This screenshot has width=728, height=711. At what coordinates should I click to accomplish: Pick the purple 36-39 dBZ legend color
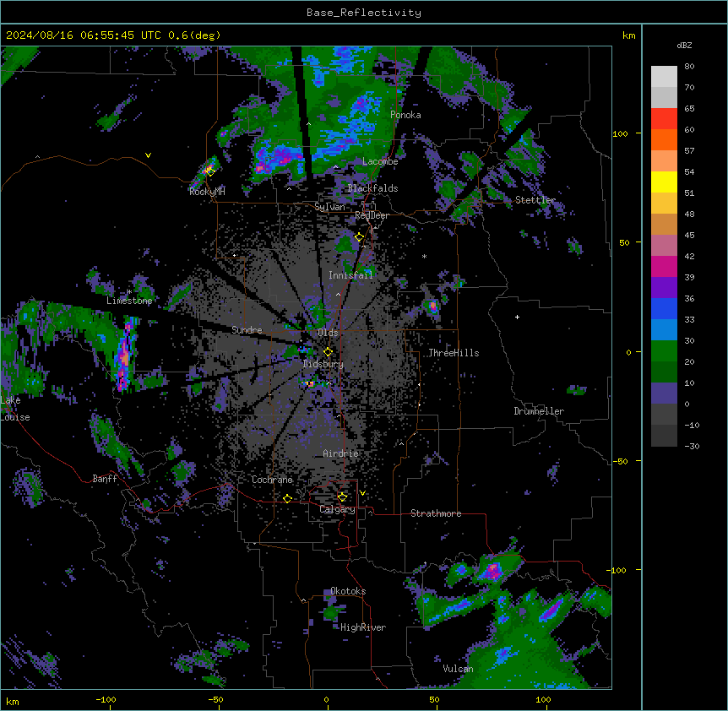(x=664, y=288)
